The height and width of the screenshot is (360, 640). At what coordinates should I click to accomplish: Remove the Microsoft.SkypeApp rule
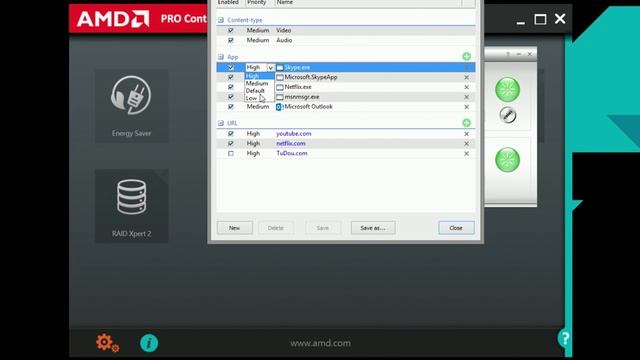click(467, 77)
